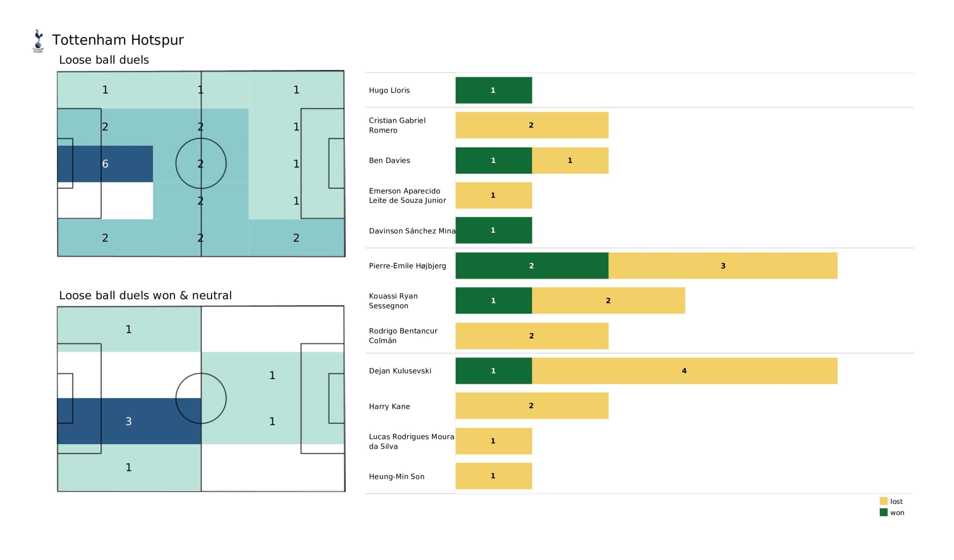Image resolution: width=954 pixels, height=560 pixels.
Task: Click the 'Tottenham Hotspur' title text
Action: pyautogui.click(x=118, y=40)
